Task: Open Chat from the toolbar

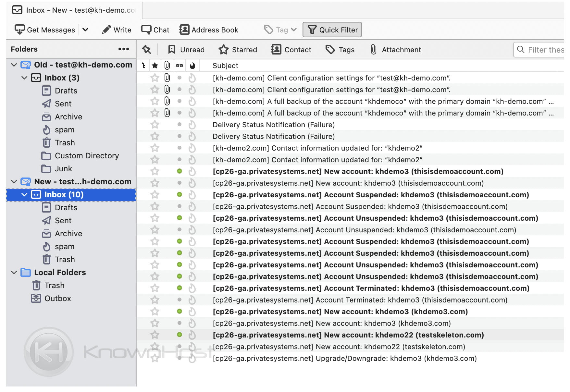Action: pos(155,30)
